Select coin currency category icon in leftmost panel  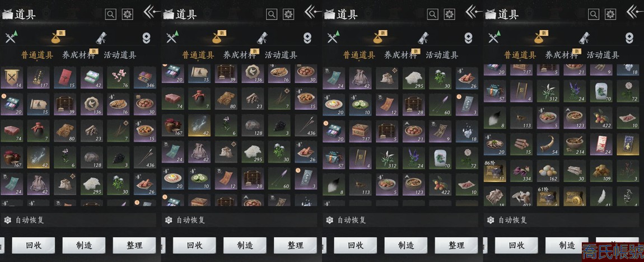[x=147, y=38]
